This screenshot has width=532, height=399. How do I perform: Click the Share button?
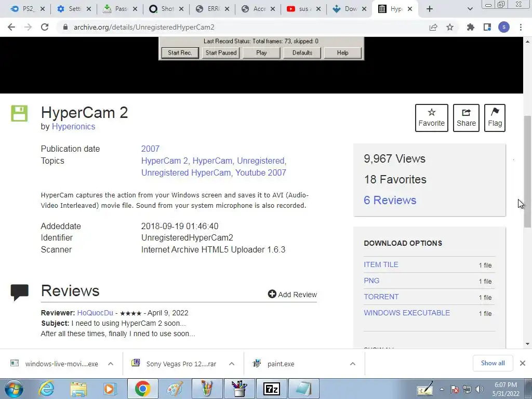[466, 118]
